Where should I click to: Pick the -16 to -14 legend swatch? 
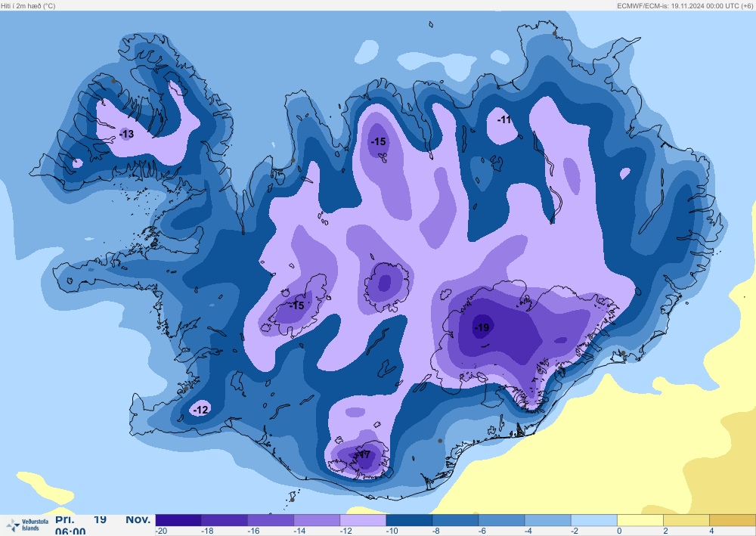click(x=271, y=520)
